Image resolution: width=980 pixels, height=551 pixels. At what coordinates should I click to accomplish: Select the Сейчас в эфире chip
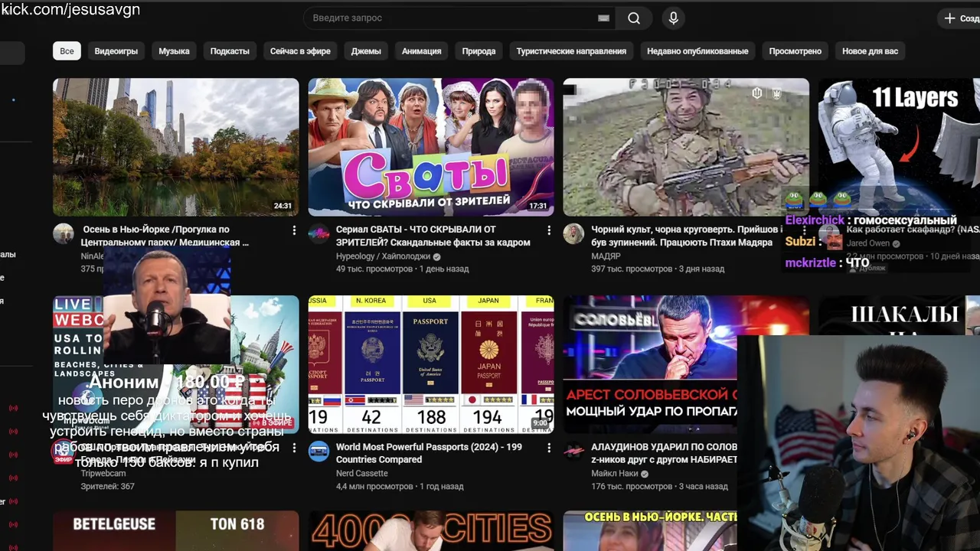300,51
